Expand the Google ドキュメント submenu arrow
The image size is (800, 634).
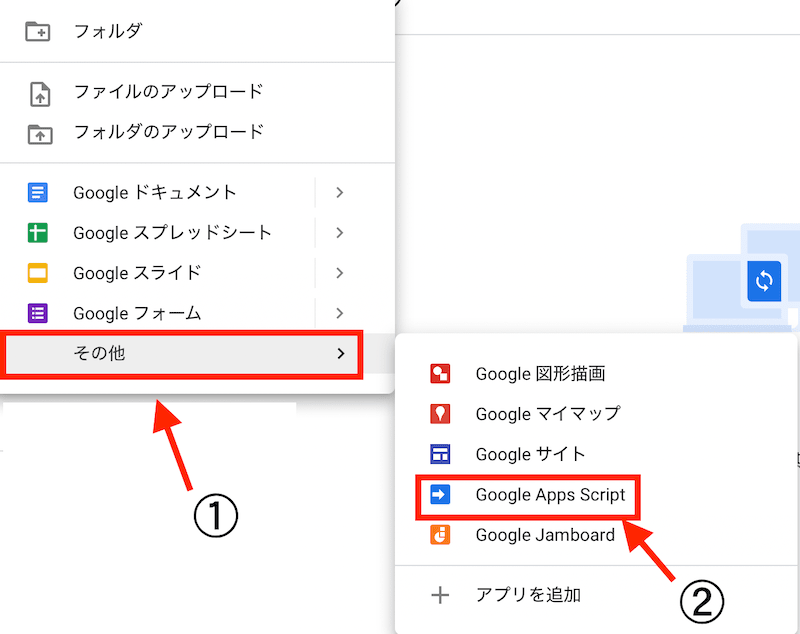340,192
